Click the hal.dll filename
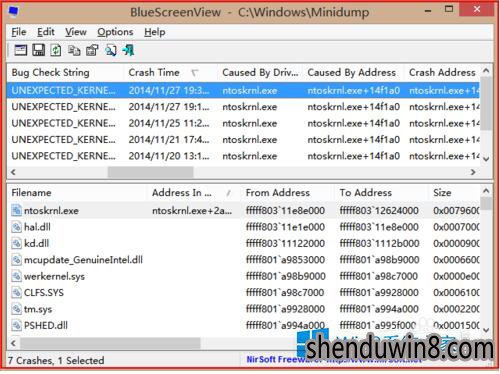Viewport: 500px width, 374px height. 37,227
